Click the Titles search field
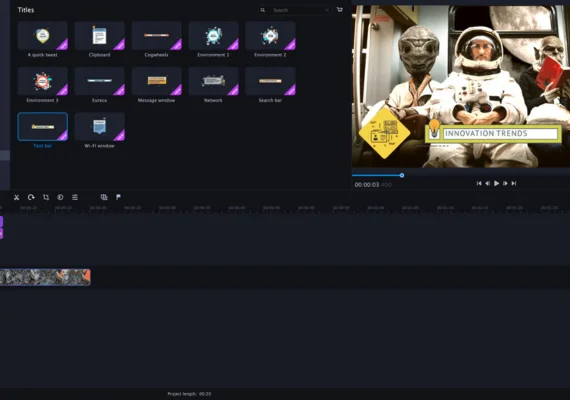This screenshot has width=570, height=400. click(297, 10)
